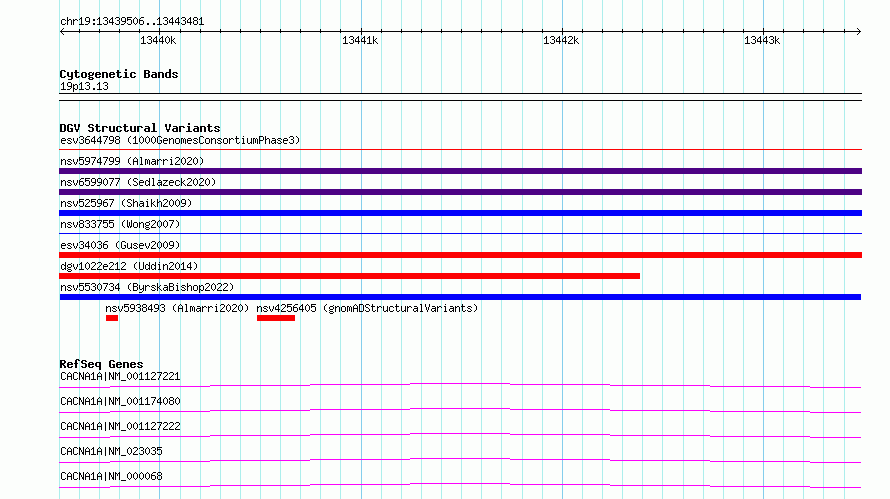Click the CACNA1A|NM_001127222 transcript label

coord(120,426)
